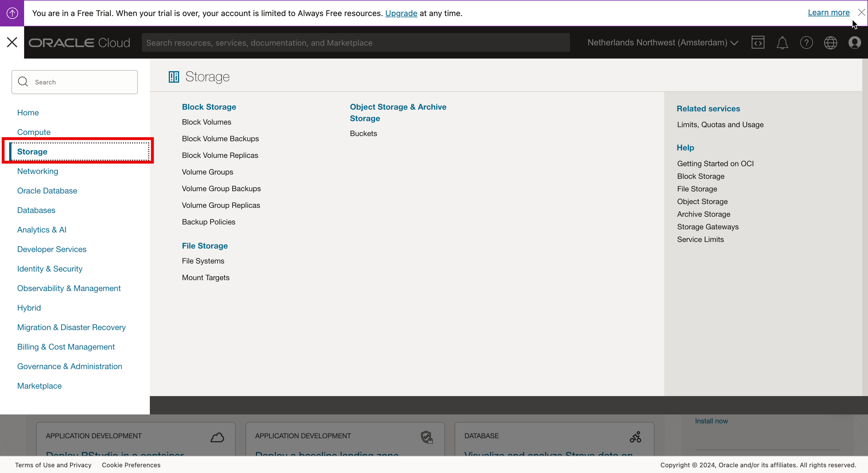The width and height of the screenshot is (868, 473).
Task: Dismiss the Free Trial banner
Action: (861, 12)
